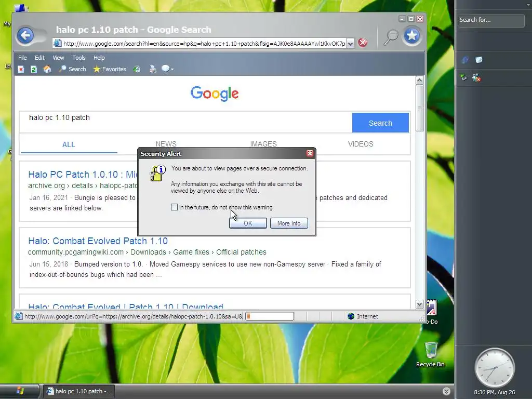
Task: Click the Stop page icon in toolbar
Action: coord(21,69)
